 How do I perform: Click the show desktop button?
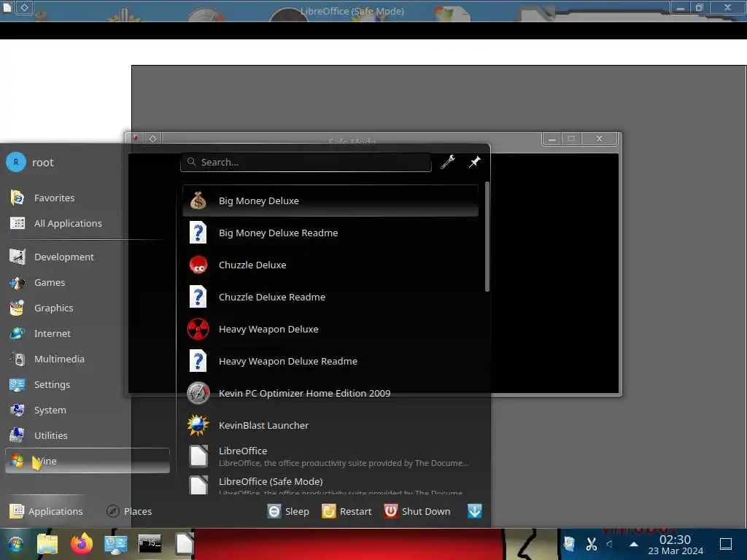[x=726, y=544]
